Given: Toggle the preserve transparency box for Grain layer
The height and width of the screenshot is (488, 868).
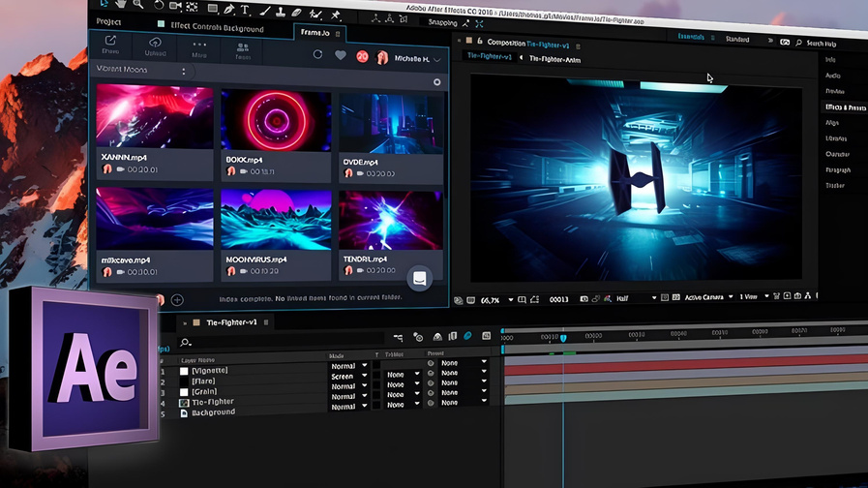Looking at the screenshot, I should (376, 385).
